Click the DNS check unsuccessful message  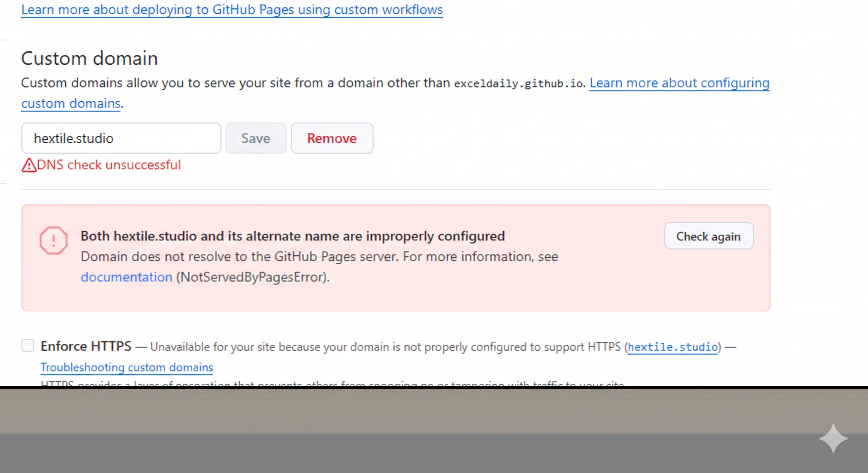(x=109, y=165)
